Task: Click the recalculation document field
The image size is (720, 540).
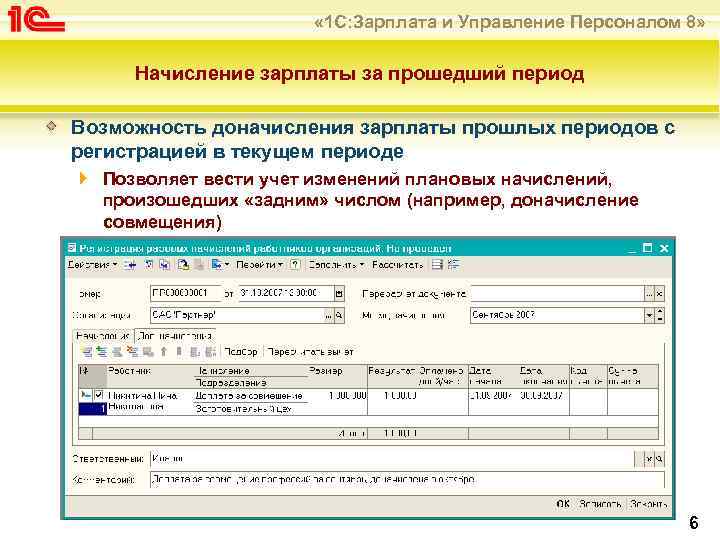Action: pos(557,293)
